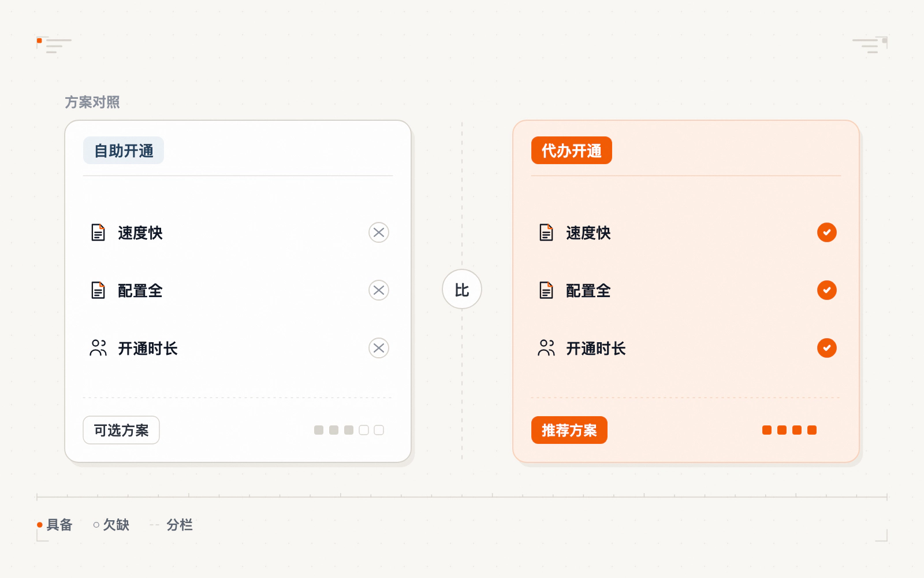The width and height of the screenshot is (924, 578).
Task: Click the gray rating squares in 自助开通 card
Action: coord(349,430)
